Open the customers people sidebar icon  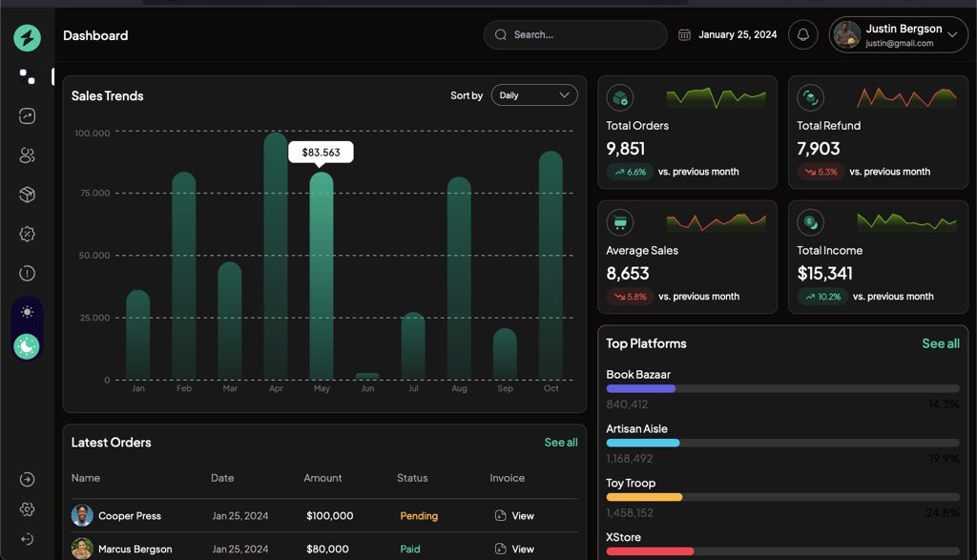(27, 156)
